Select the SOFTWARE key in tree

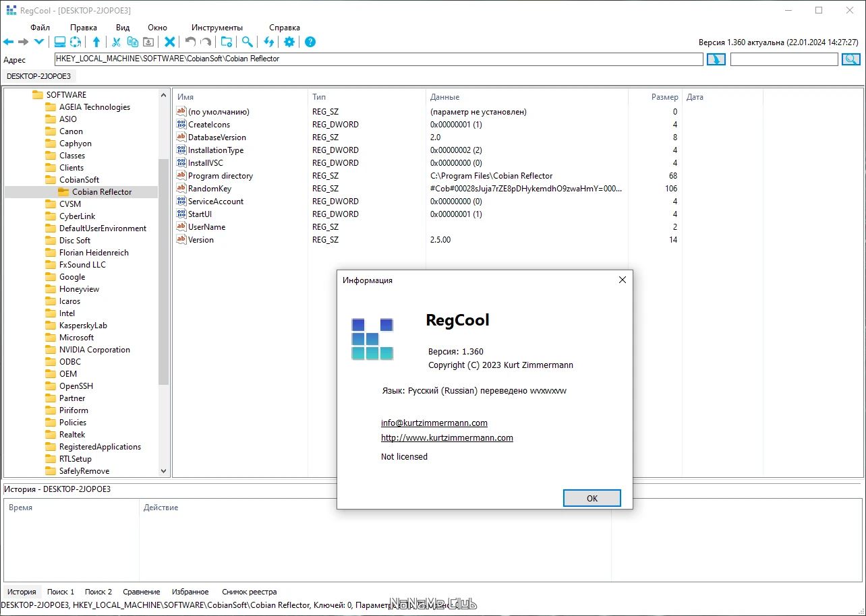(x=66, y=95)
